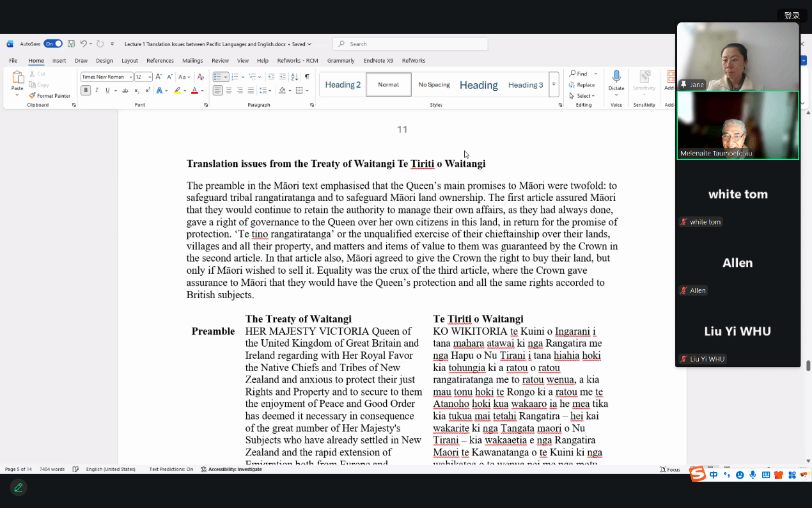This screenshot has height=508, width=812.
Task: Show paragraph marks with the pilcrow icon
Action: coord(307,77)
